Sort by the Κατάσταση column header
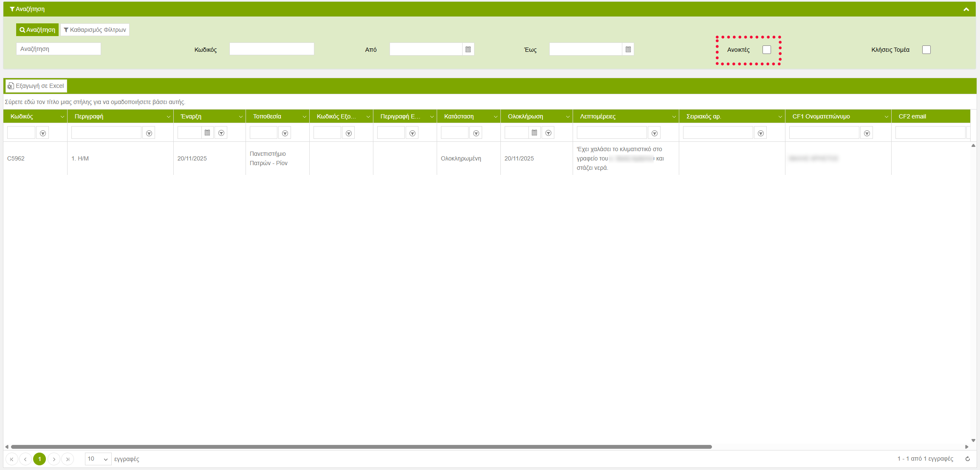980x470 pixels. coord(459,116)
